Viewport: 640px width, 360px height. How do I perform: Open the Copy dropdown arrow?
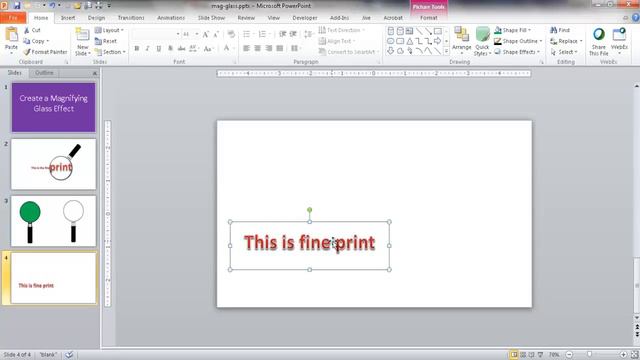tap(48, 41)
